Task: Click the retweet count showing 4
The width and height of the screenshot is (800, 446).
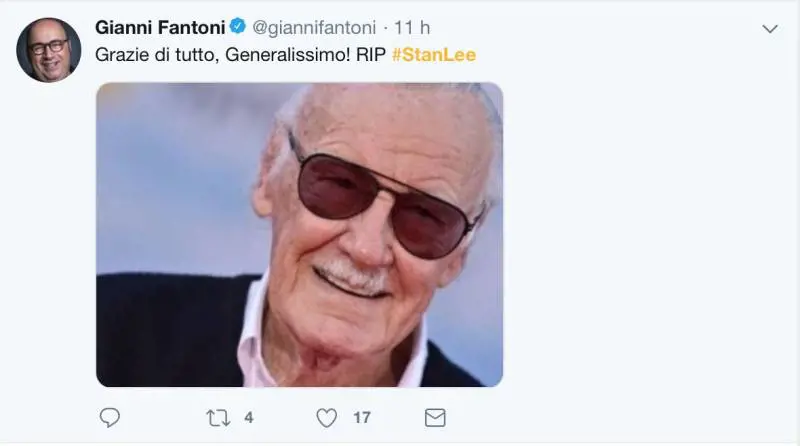Action: [248, 417]
